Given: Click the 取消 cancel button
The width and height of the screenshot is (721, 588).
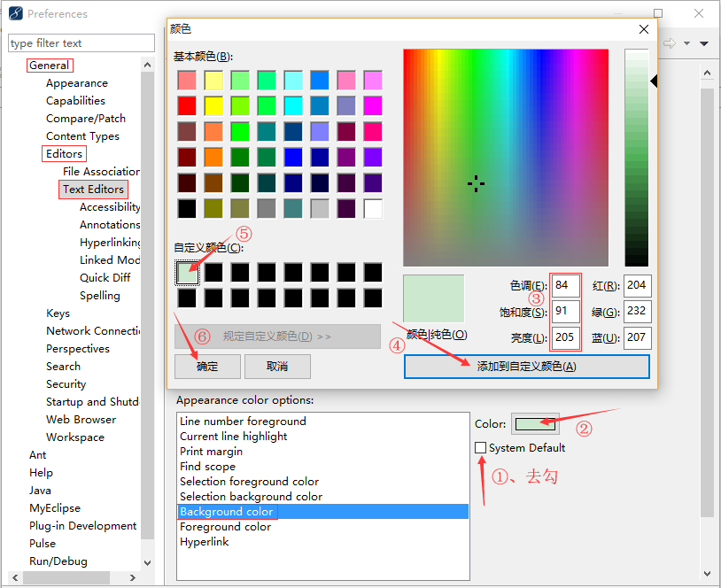Looking at the screenshot, I should pos(277,367).
